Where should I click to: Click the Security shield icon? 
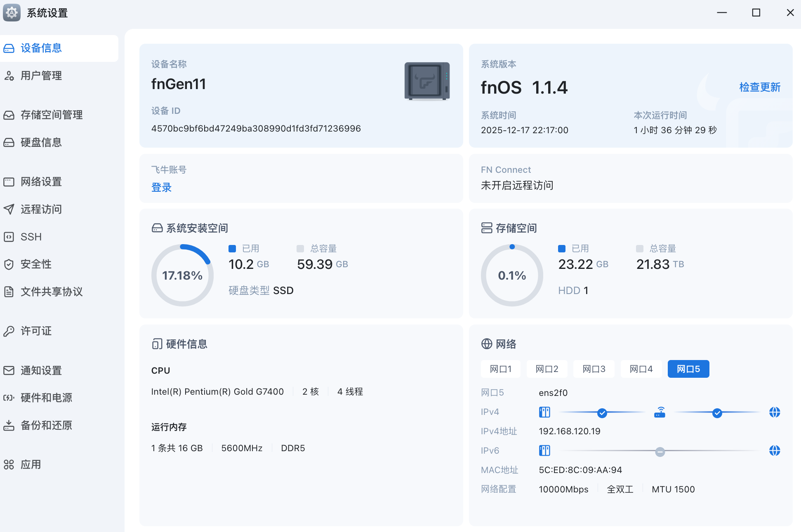(x=9, y=264)
